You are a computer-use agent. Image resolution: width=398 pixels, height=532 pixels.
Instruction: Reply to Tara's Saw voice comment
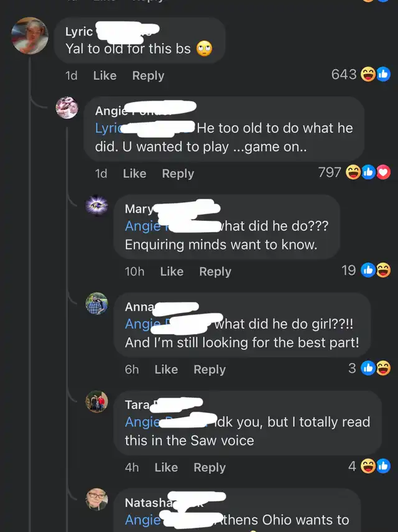tap(210, 467)
